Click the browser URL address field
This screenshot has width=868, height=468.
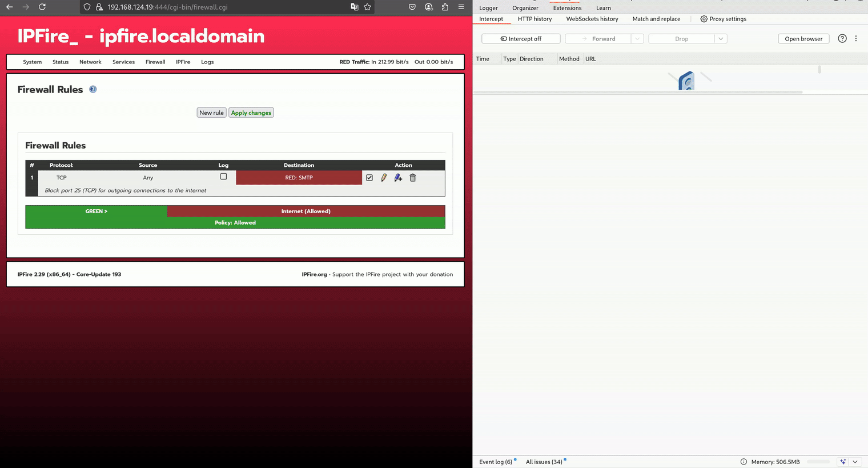[228, 7]
